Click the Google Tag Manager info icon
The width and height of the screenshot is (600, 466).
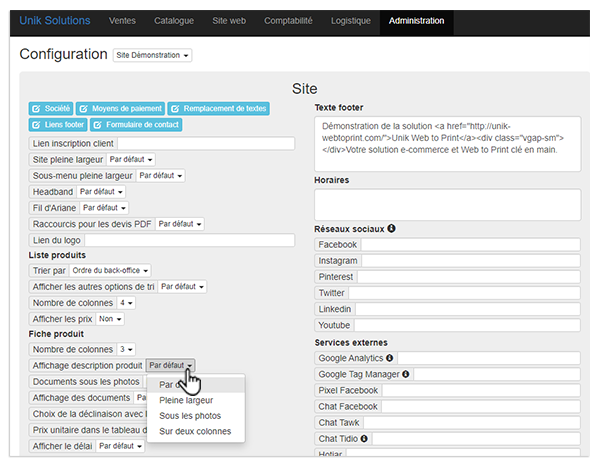point(406,374)
